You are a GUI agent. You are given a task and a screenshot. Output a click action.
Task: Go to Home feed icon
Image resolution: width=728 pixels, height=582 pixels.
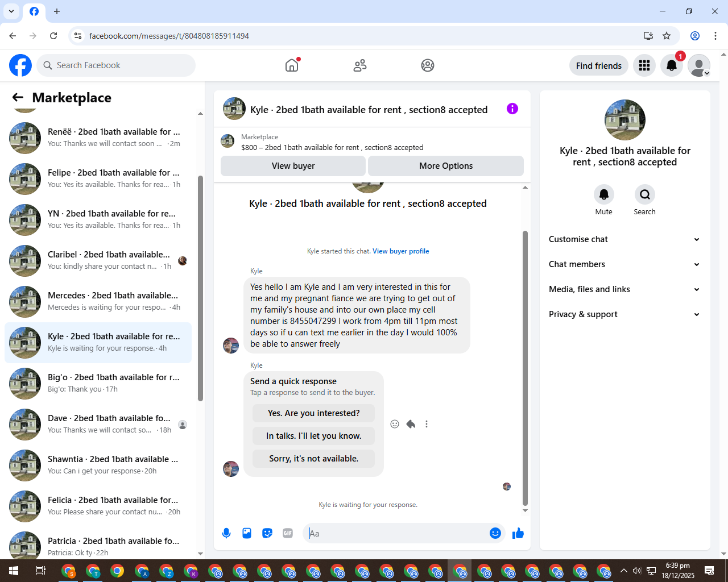click(x=292, y=65)
